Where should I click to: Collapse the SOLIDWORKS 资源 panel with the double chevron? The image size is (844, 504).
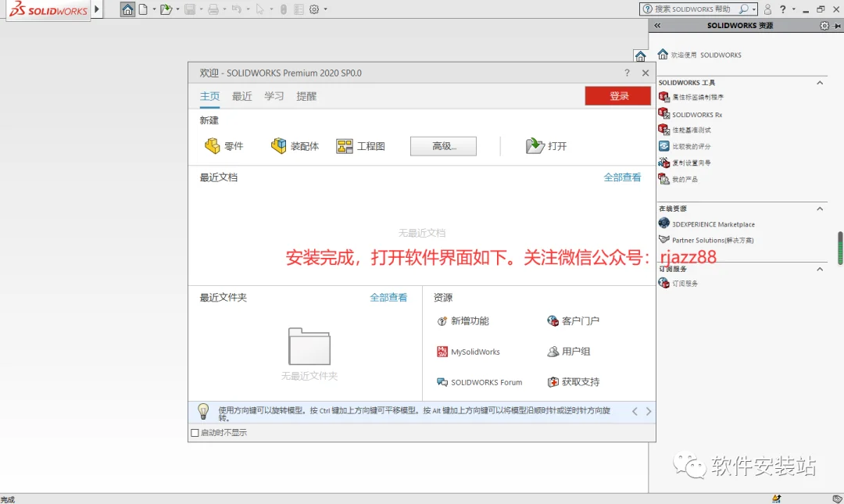(x=657, y=25)
